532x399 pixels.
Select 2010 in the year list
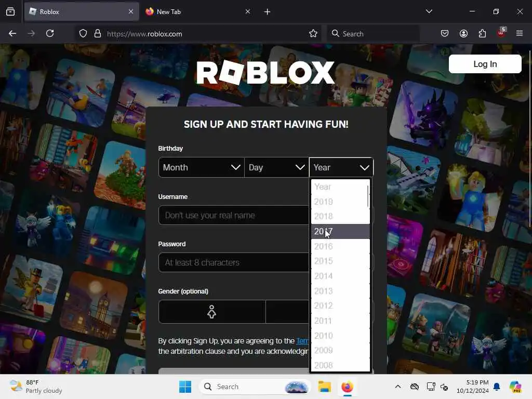click(x=340, y=336)
